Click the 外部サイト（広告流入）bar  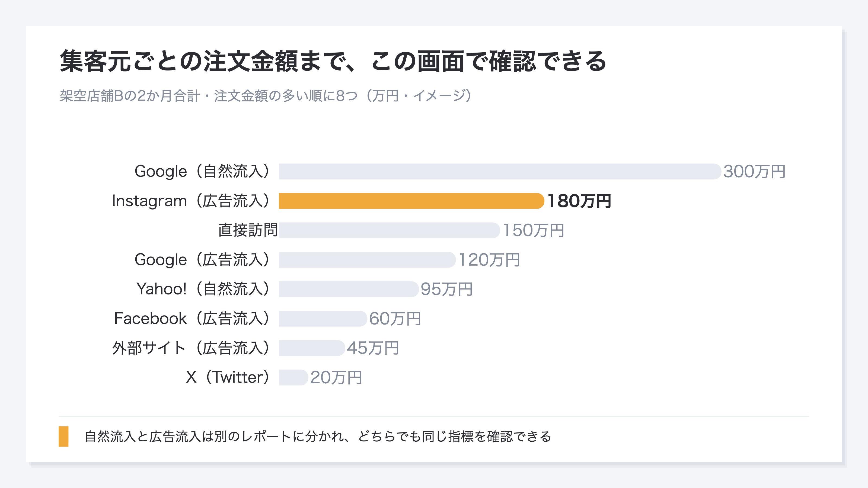(312, 348)
